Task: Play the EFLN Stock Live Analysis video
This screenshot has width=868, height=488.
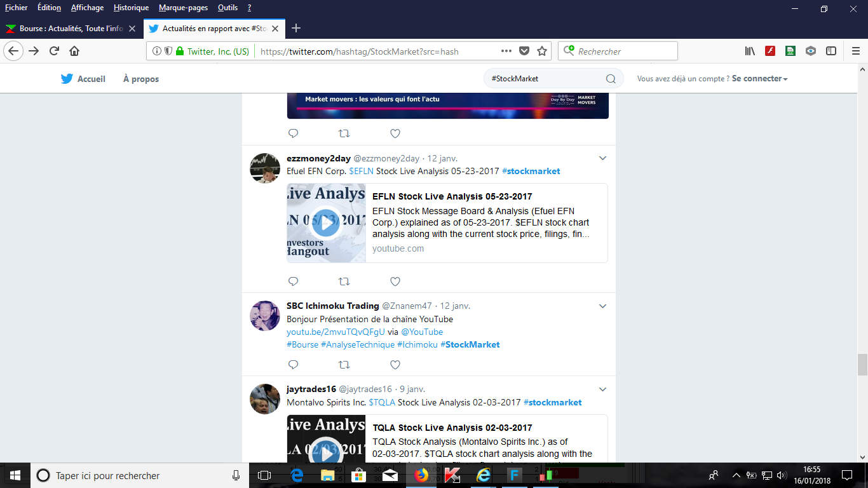Action: [326, 223]
